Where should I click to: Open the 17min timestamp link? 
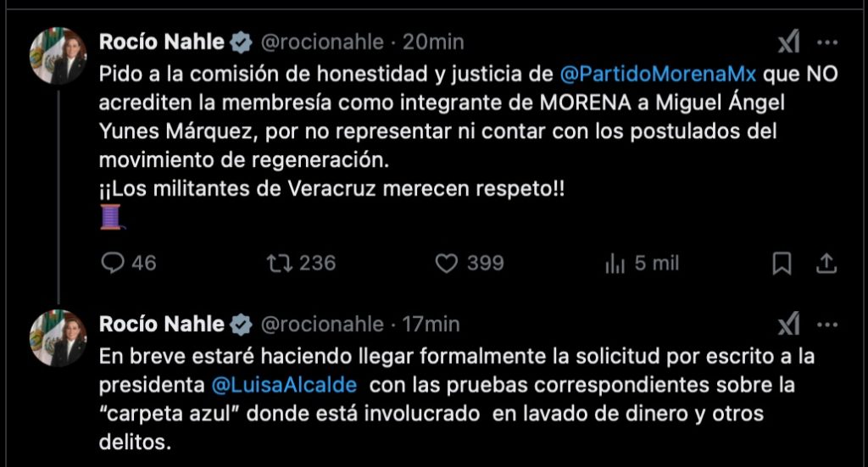pyautogui.click(x=432, y=324)
